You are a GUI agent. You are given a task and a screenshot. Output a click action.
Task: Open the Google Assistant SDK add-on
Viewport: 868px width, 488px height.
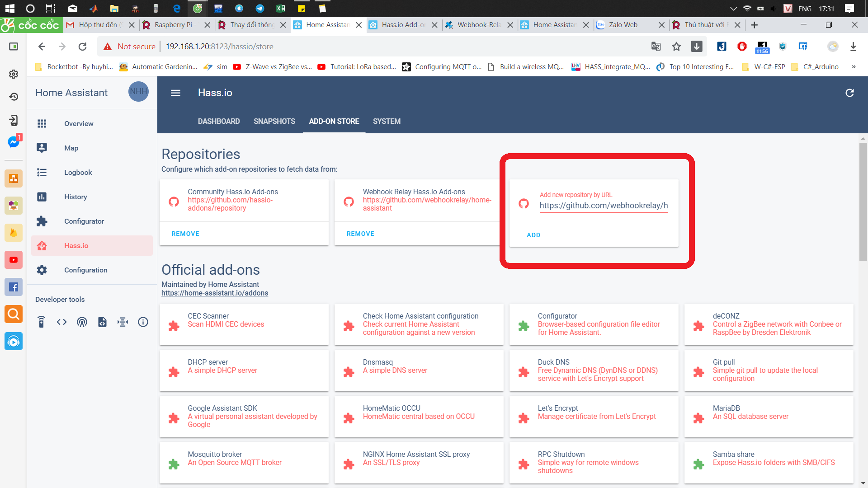[x=244, y=417]
